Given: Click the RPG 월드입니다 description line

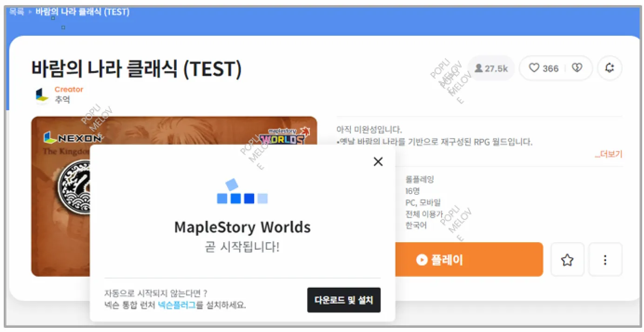Looking at the screenshot, I should coord(434,142).
